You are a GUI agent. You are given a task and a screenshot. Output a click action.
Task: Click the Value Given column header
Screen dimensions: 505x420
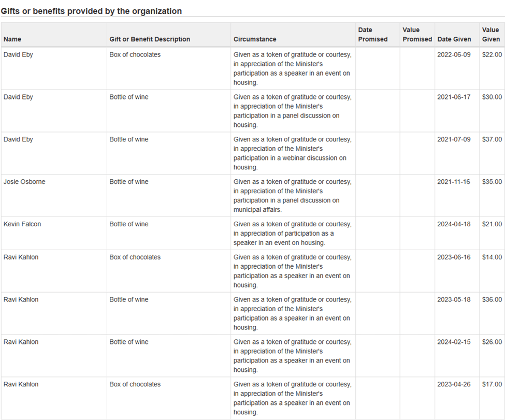pyautogui.click(x=490, y=35)
